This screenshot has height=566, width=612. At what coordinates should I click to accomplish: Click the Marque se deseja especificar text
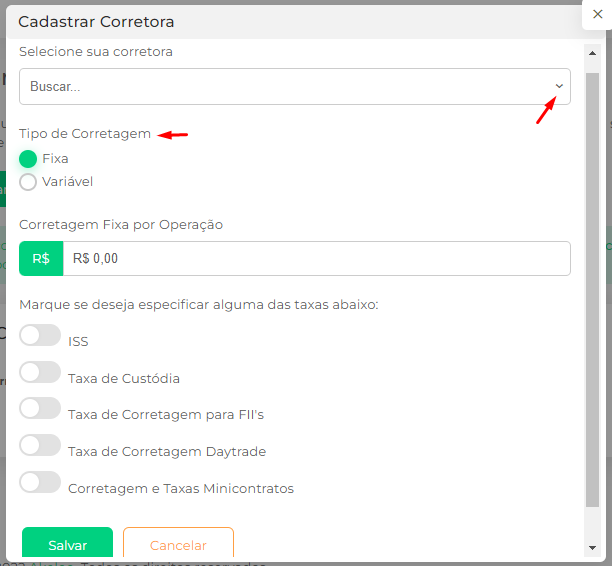(x=199, y=304)
